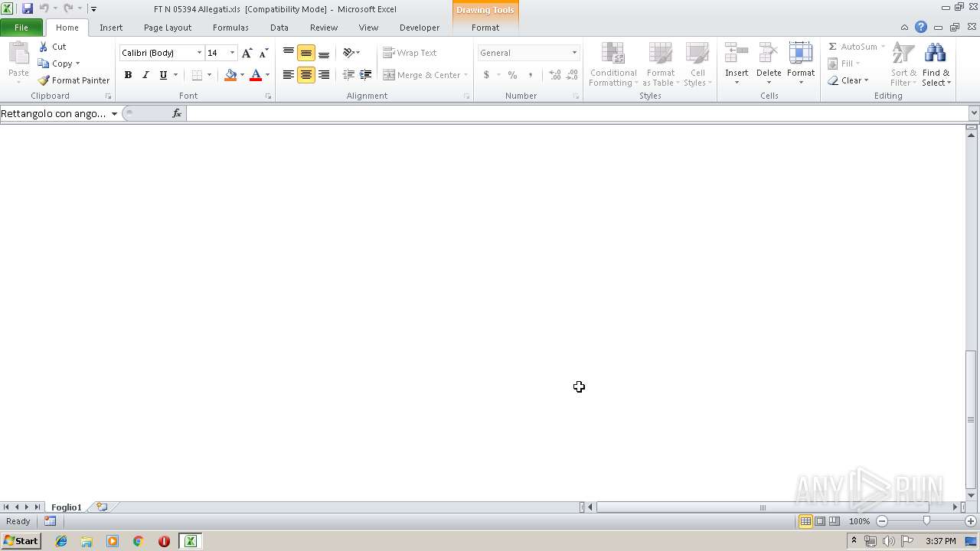Screen dimensions: 980x551
Task: Click the Windows Start button
Action: 21,541
